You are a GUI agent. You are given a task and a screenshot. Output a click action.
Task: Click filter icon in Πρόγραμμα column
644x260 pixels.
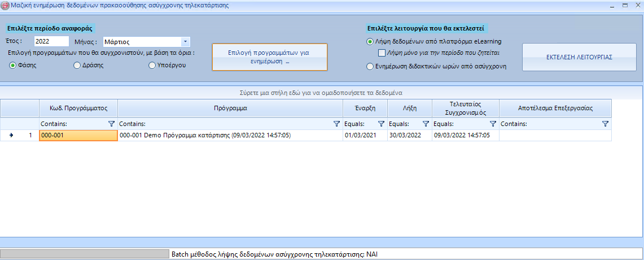337,124
